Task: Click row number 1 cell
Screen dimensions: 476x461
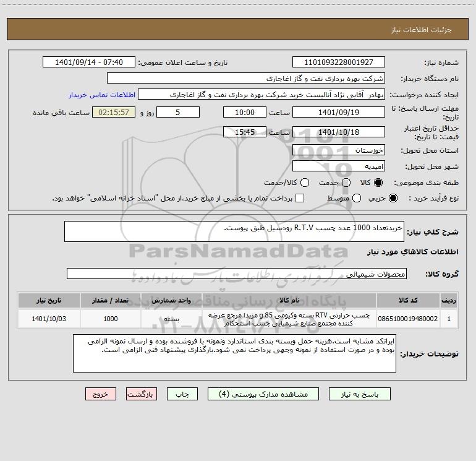Action: 449,319
